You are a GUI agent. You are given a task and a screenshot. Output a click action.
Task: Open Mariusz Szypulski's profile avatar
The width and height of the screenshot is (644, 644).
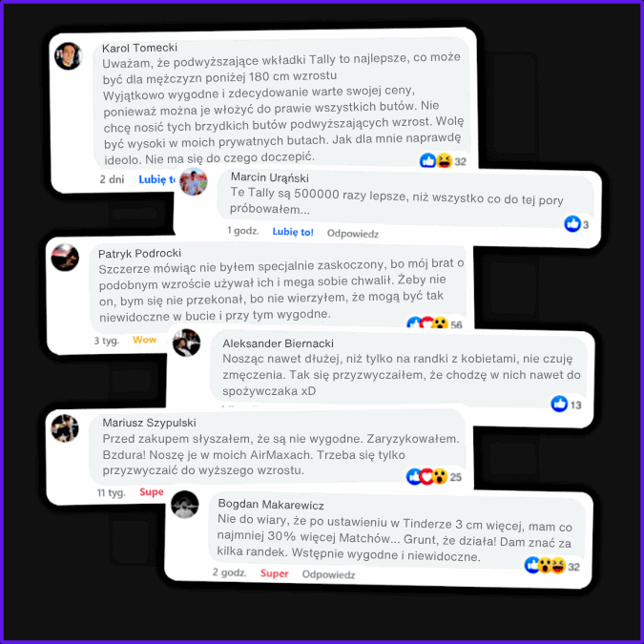[65, 428]
